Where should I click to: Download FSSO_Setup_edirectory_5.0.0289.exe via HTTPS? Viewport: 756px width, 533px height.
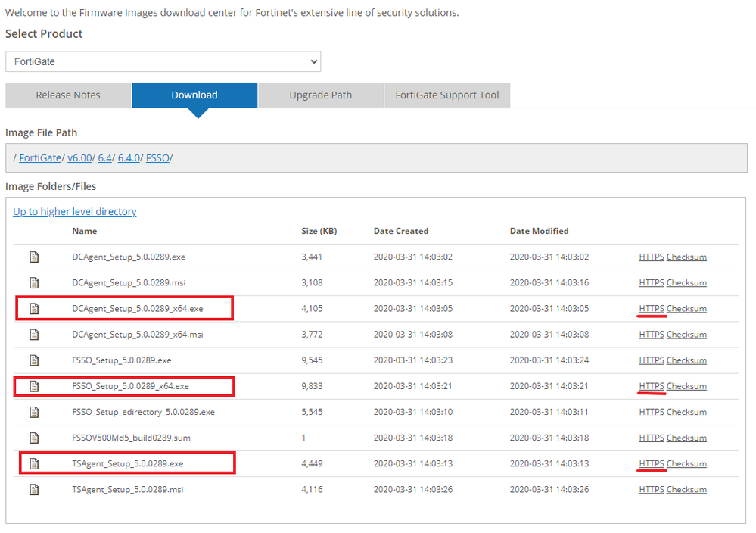pyautogui.click(x=652, y=412)
